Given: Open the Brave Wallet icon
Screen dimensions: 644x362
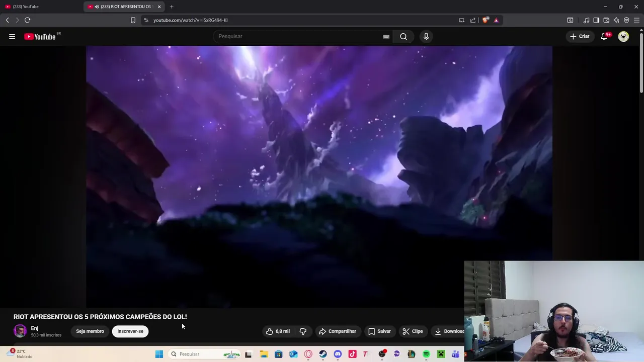Looking at the screenshot, I should (x=606, y=20).
